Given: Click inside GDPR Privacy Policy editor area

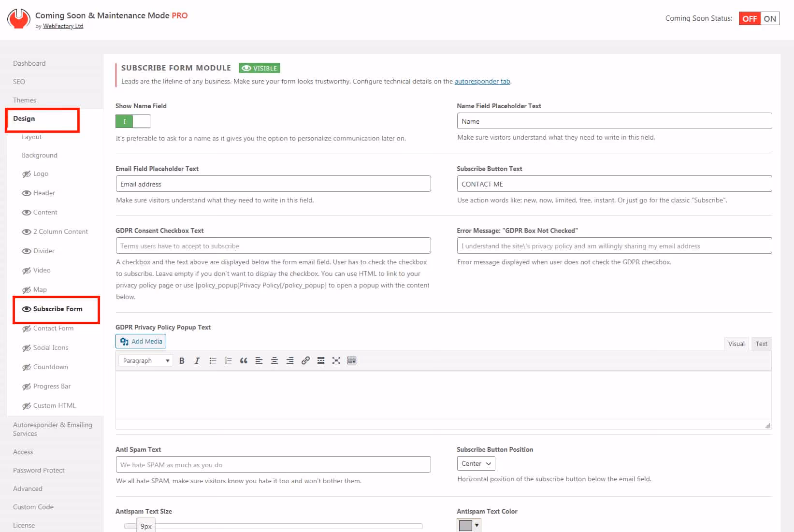Looking at the screenshot, I should (x=443, y=395).
